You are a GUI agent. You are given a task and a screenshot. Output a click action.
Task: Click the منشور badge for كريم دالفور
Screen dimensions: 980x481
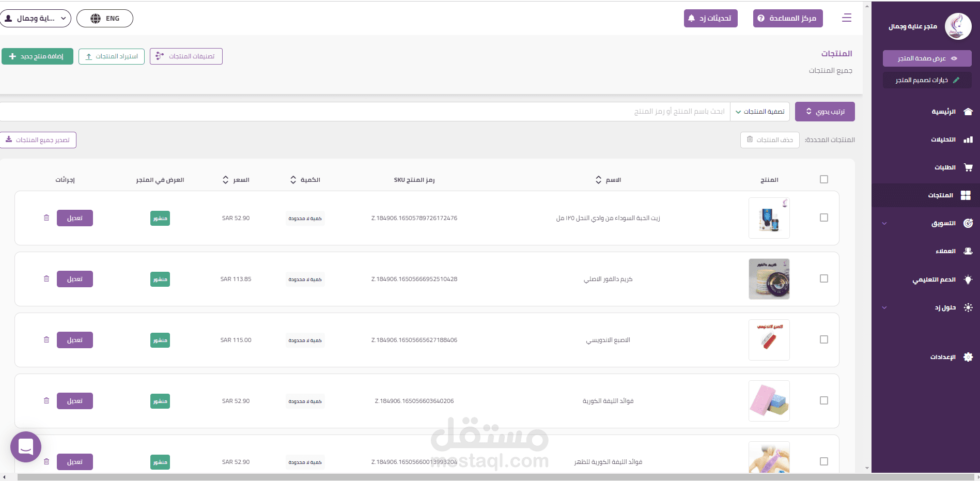click(160, 280)
